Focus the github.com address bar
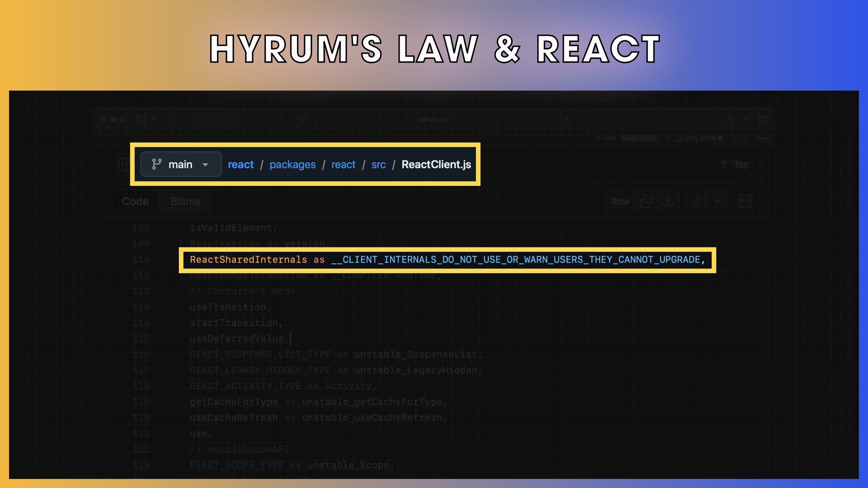 tap(434, 120)
